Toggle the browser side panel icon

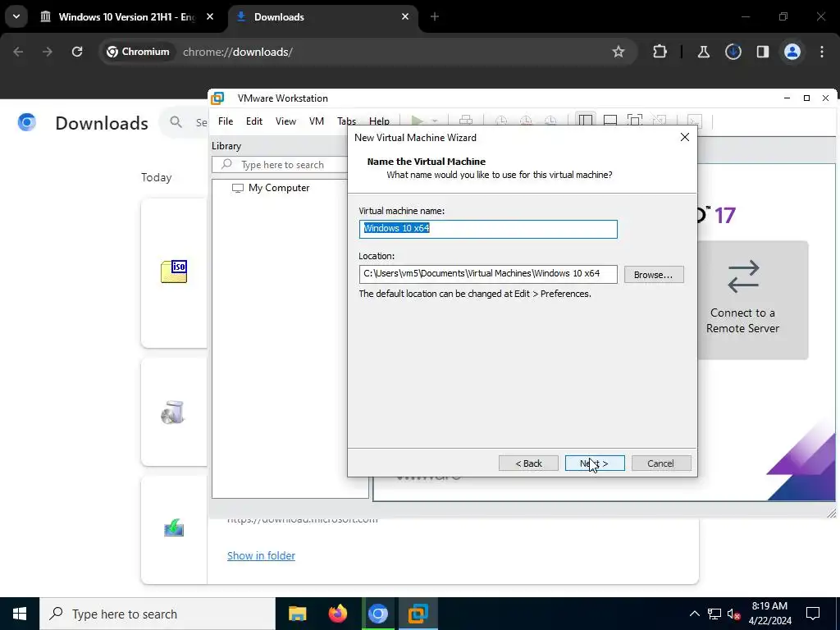click(763, 52)
